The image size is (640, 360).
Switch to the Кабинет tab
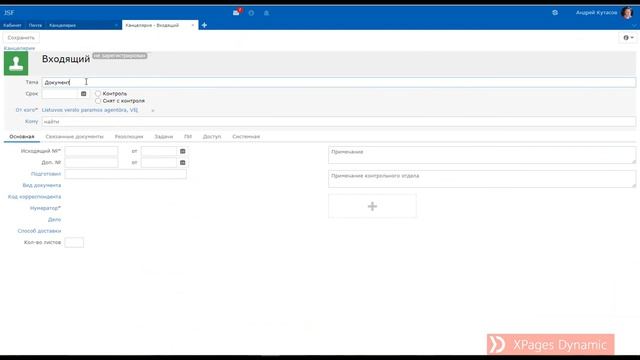[x=12, y=25]
